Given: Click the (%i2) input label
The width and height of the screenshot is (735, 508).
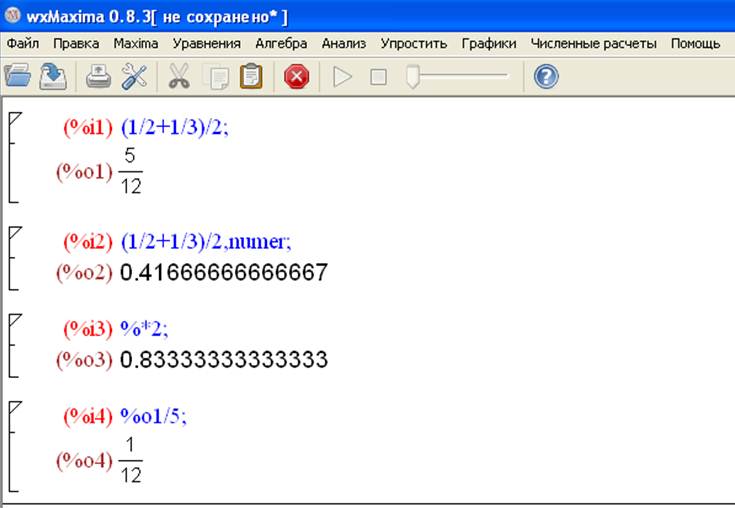Looking at the screenshot, I should click(x=88, y=242).
